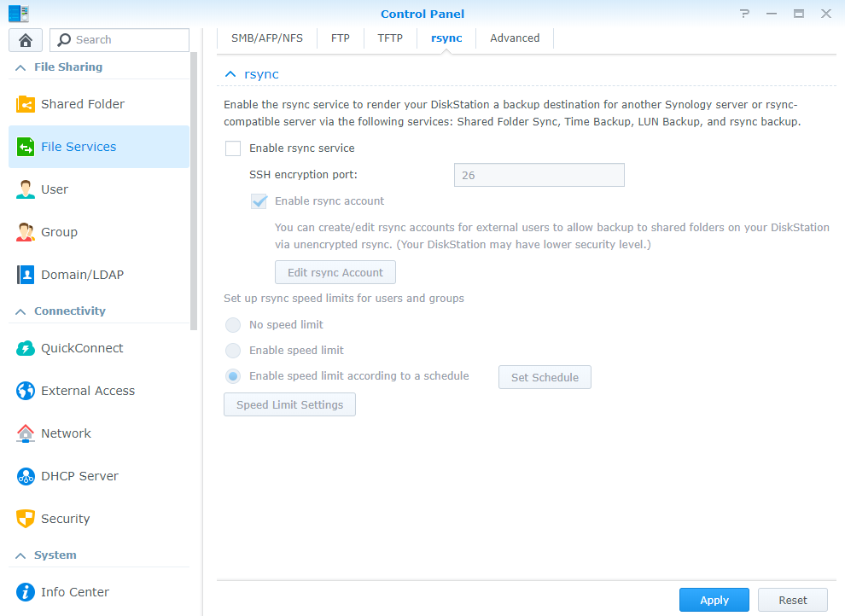
Task: Apply the rsync settings
Action: point(714,600)
